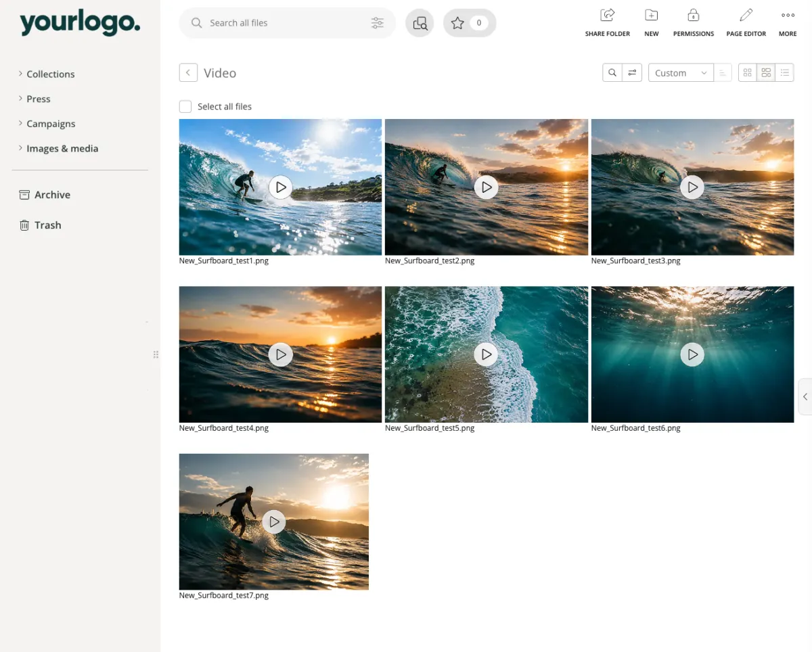Open the Custom sort dropdown

point(681,73)
